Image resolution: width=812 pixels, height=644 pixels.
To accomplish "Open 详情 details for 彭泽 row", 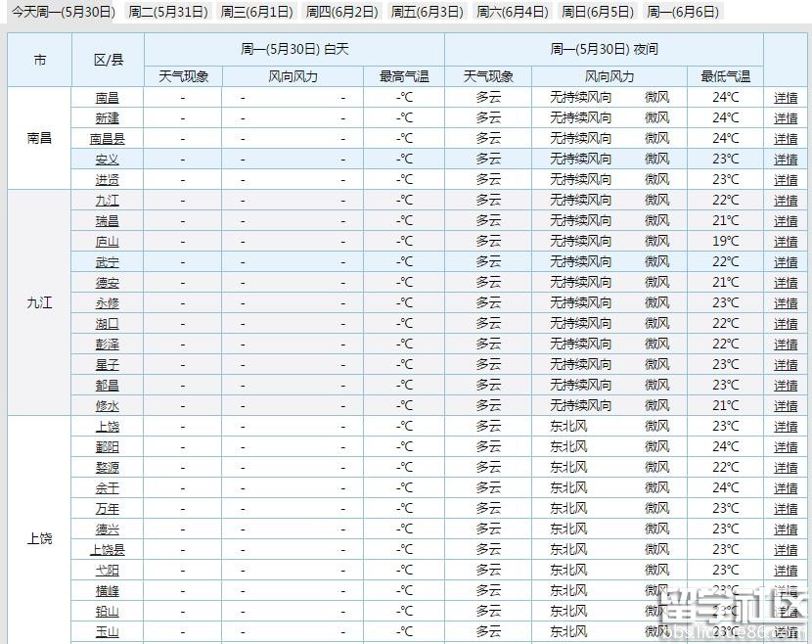I will click(786, 344).
